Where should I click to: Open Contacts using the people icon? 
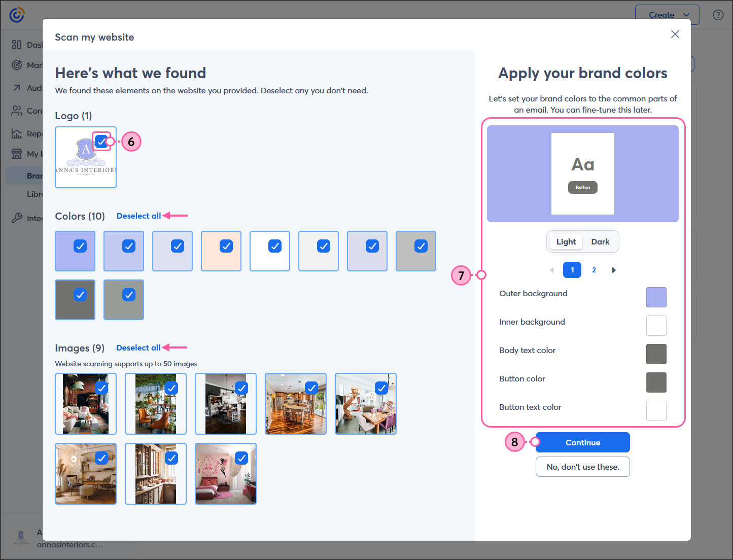click(x=16, y=111)
